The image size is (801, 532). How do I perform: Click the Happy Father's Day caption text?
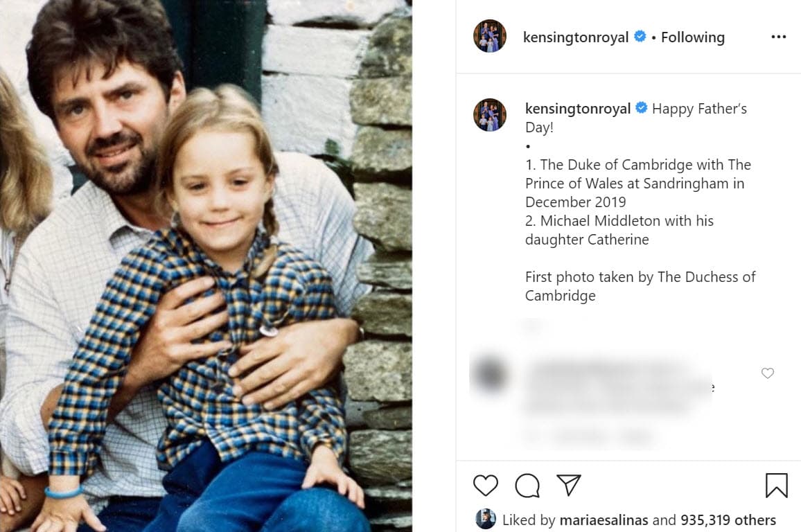pos(699,109)
